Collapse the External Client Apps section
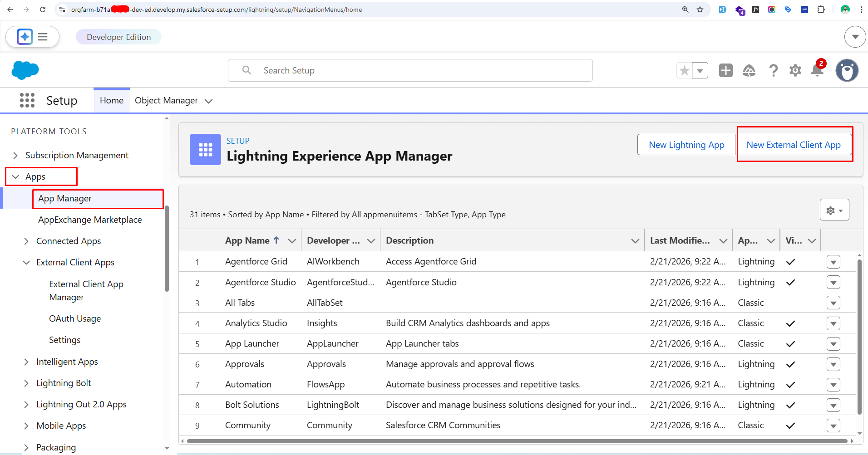Viewport: 868px width, 455px height. (25, 262)
